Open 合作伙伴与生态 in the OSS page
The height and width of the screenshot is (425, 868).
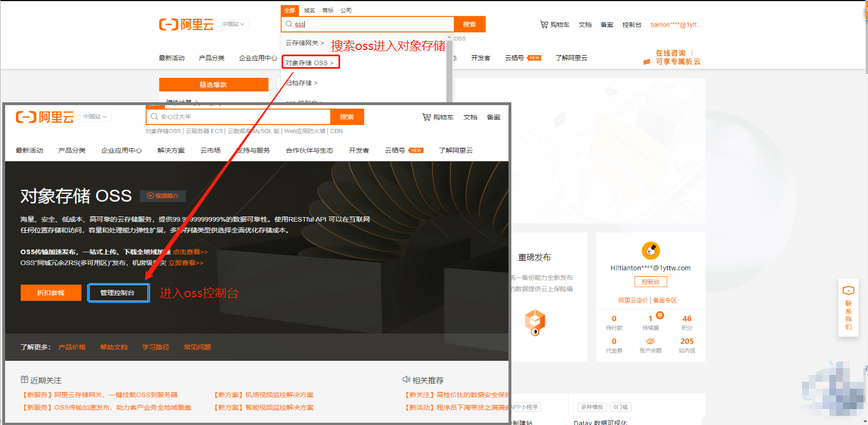tap(309, 151)
